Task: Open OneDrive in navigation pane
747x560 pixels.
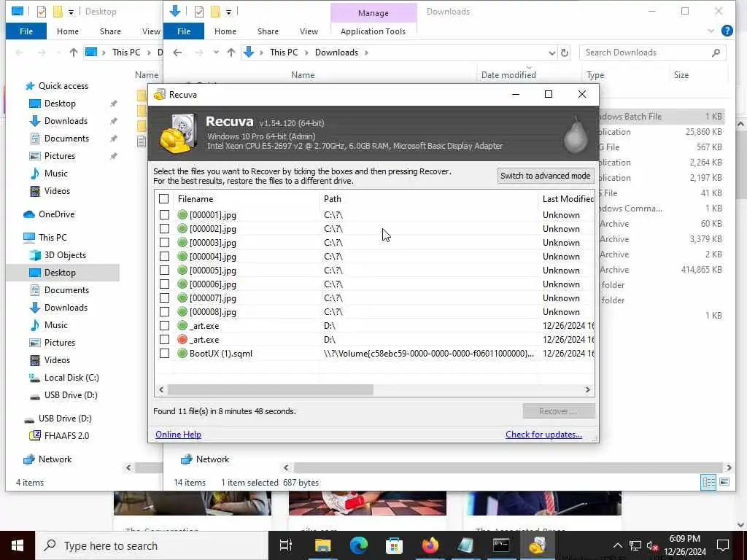Action: tap(56, 214)
